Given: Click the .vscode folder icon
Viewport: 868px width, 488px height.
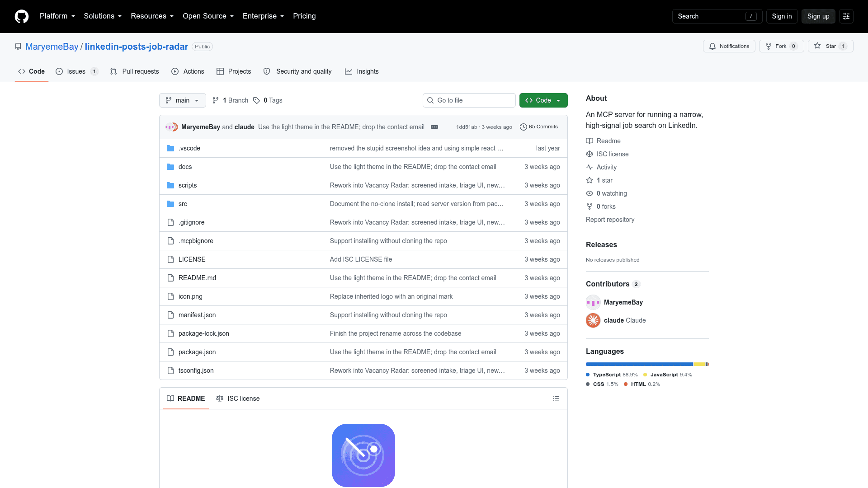Looking at the screenshot, I should tap(170, 148).
